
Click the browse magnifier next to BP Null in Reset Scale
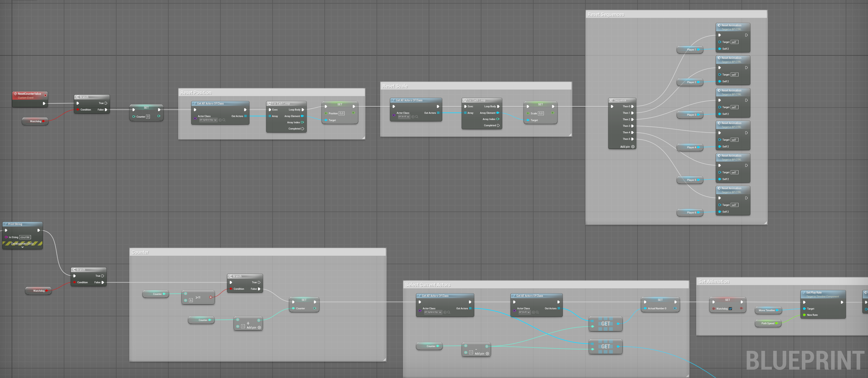click(x=416, y=116)
